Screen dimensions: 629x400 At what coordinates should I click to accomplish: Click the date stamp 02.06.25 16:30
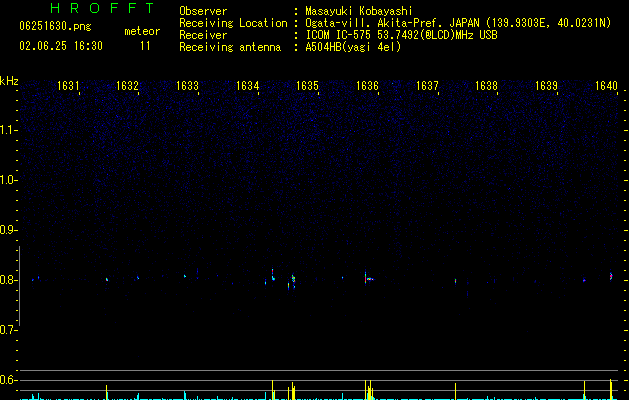pyautogui.click(x=61, y=46)
